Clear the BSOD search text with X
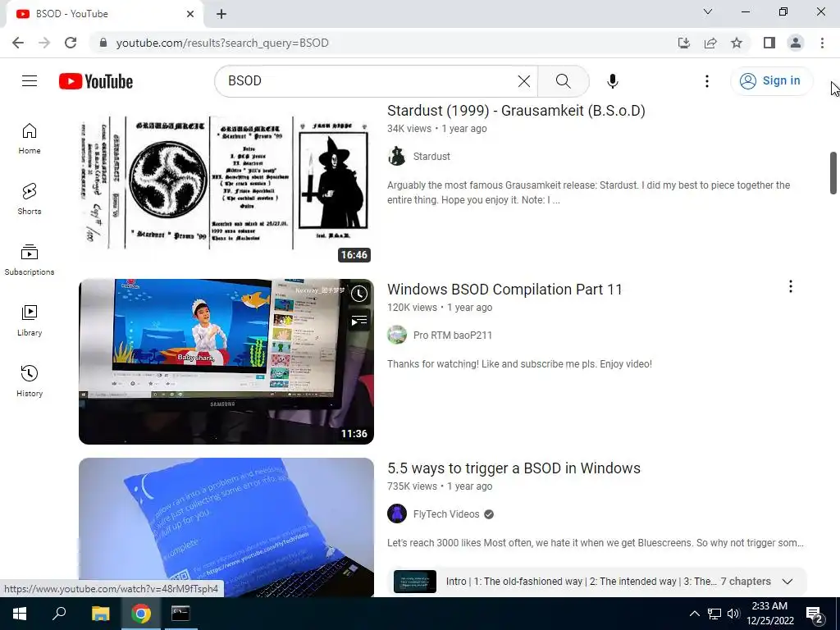The width and height of the screenshot is (840, 630). pos(524,81)
